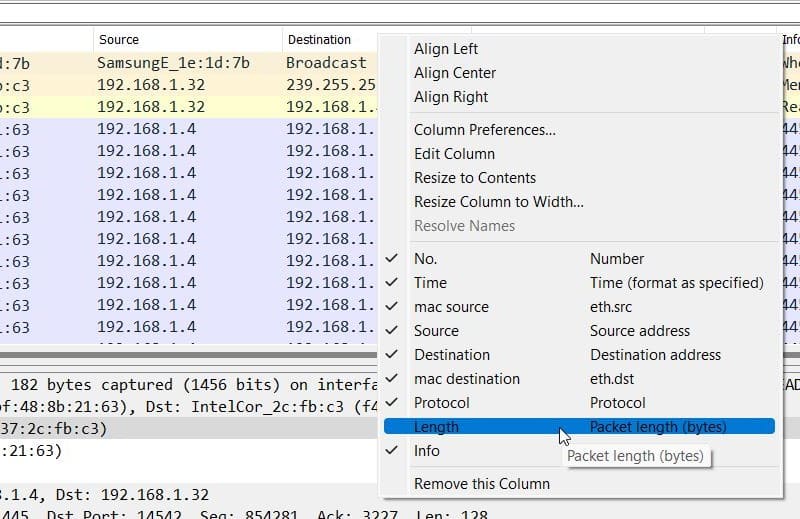The height and width of the screenshot is (519, 800).
Task: Select the Frame line showing 182 bytes captured
Action: pyautogui.click(x=180, y=385)
